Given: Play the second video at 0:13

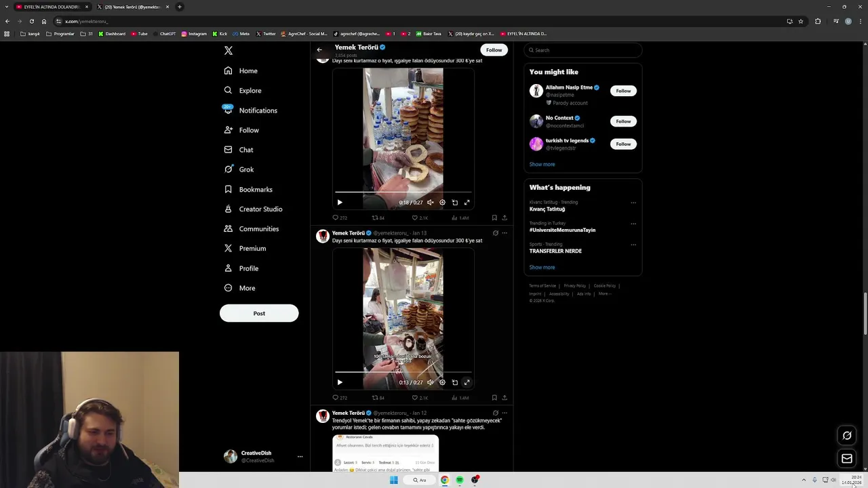Looking at the screenshot, I should point(340,382).
